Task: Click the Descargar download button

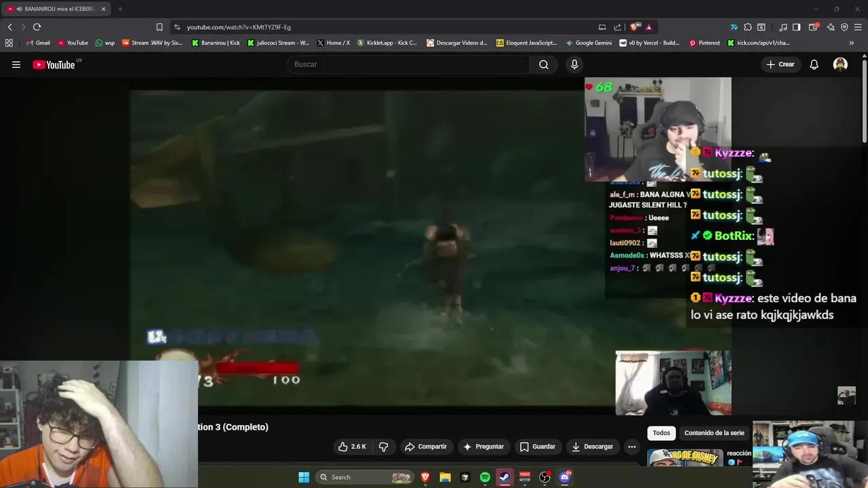Action: coord(593,447)
